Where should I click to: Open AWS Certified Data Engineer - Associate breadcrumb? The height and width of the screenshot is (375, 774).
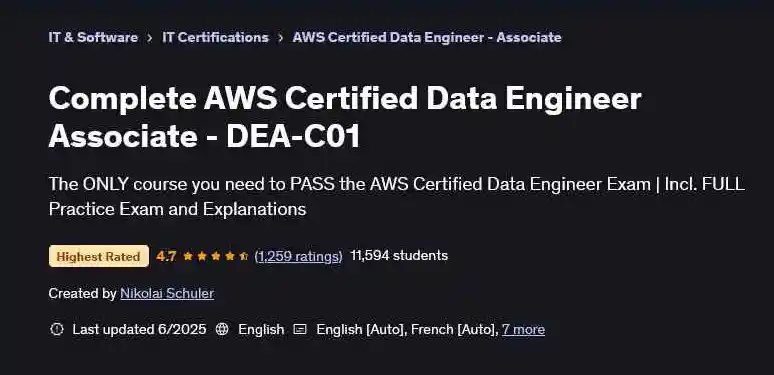pos(426,38)
